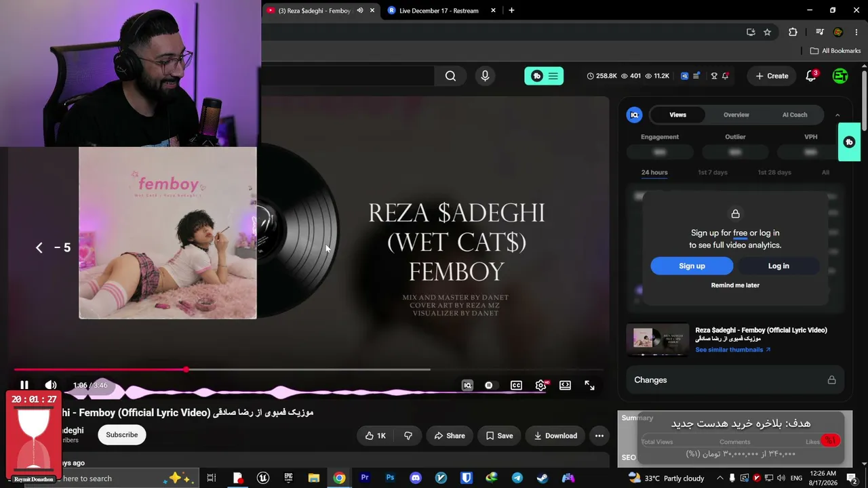
Task: Click the TubeBuddy side tab button
Action: 849,142
